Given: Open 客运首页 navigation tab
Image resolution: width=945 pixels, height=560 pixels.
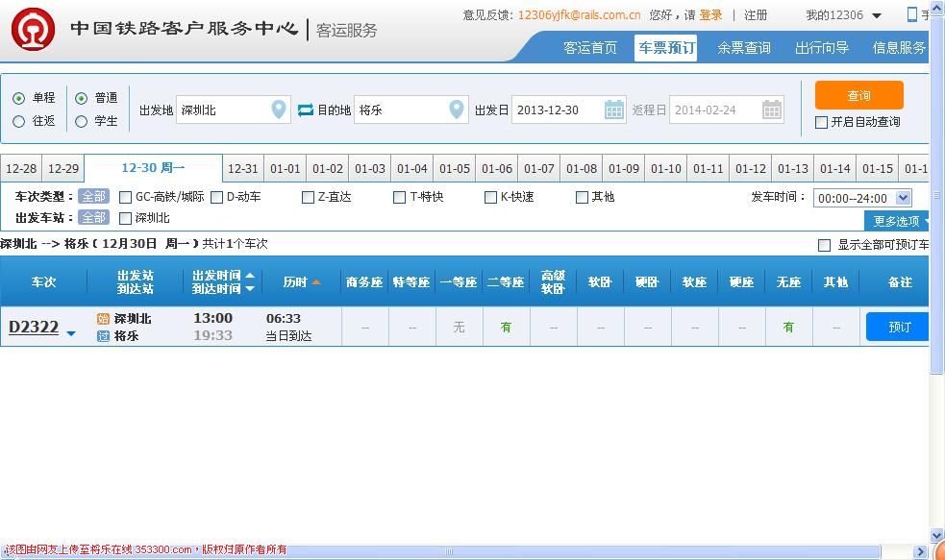Looking at the screenshot, I should coord(590,48).
